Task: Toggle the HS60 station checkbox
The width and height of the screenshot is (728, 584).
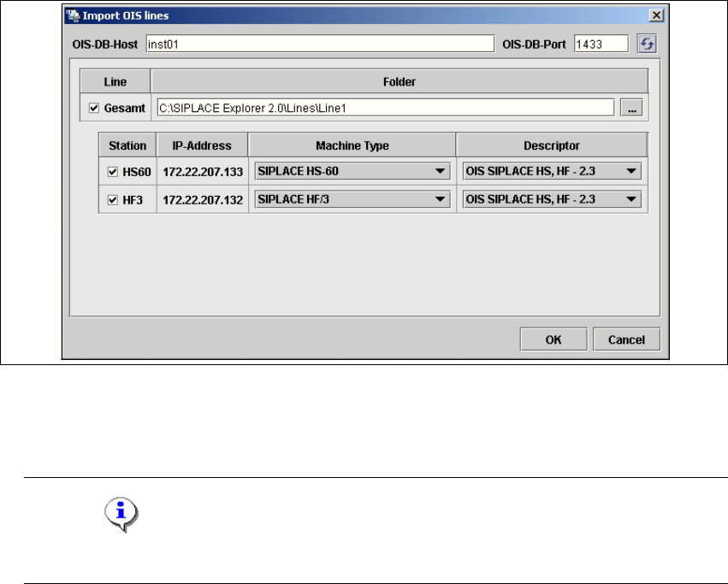Action: pos(113,172)
